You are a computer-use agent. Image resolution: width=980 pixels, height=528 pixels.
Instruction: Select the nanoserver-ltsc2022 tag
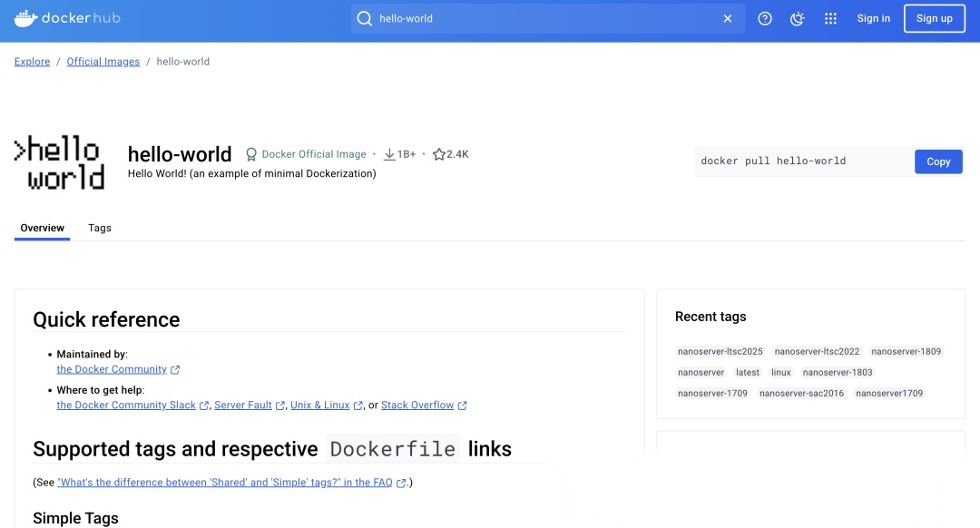[817, 352]
